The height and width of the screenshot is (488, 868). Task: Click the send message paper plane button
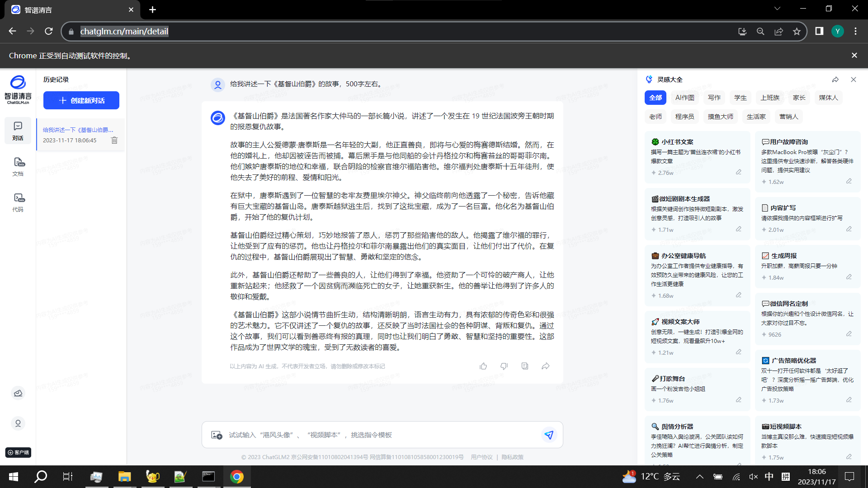[x=549, y=435]
